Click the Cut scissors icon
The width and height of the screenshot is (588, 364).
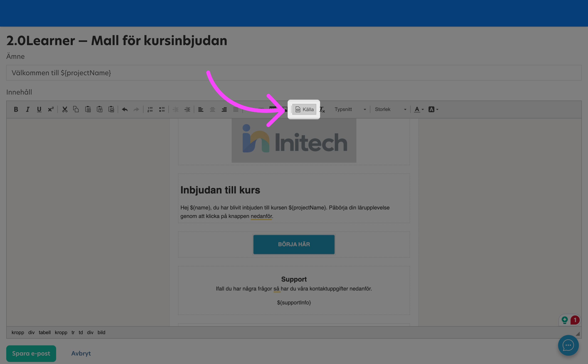pos(64,109)
